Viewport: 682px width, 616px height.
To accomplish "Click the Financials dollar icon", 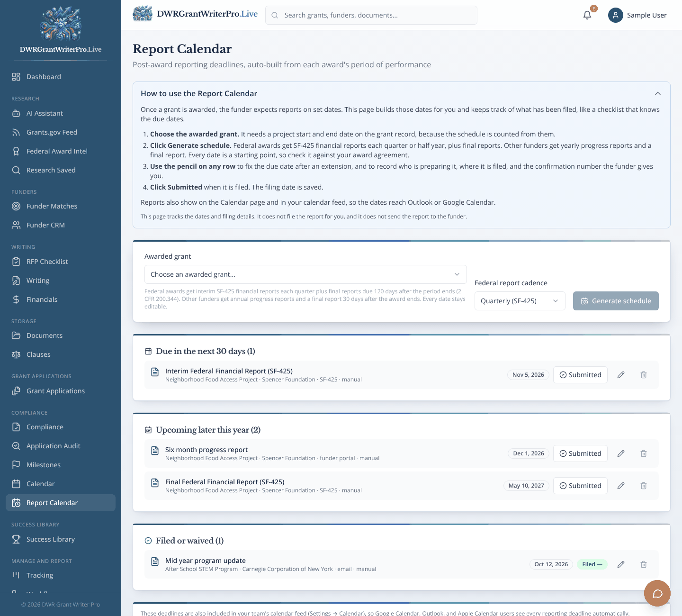I will (16, 299).
